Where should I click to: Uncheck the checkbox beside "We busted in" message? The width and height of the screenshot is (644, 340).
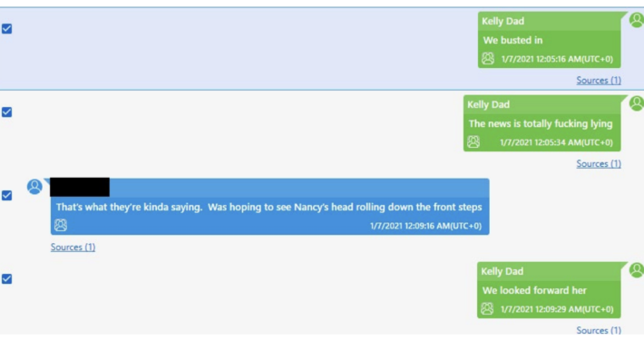[6, 29]
